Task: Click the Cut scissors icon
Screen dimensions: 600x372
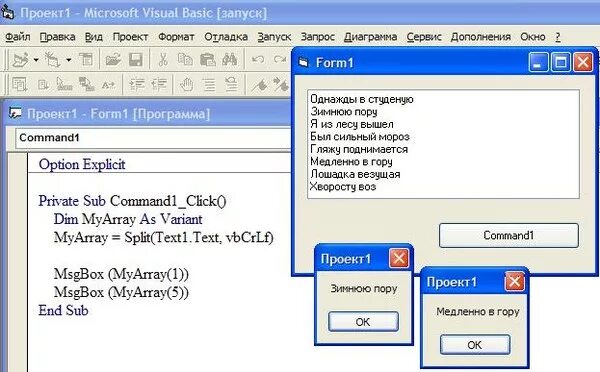Action: (x=163, y=60)
